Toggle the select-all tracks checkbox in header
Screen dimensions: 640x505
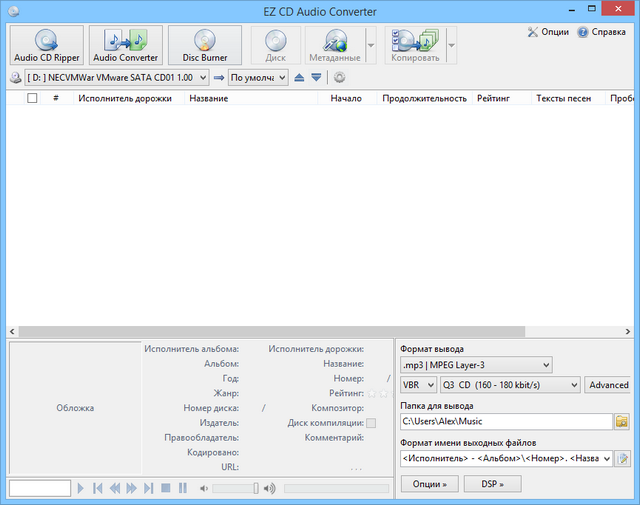[32, 98]
